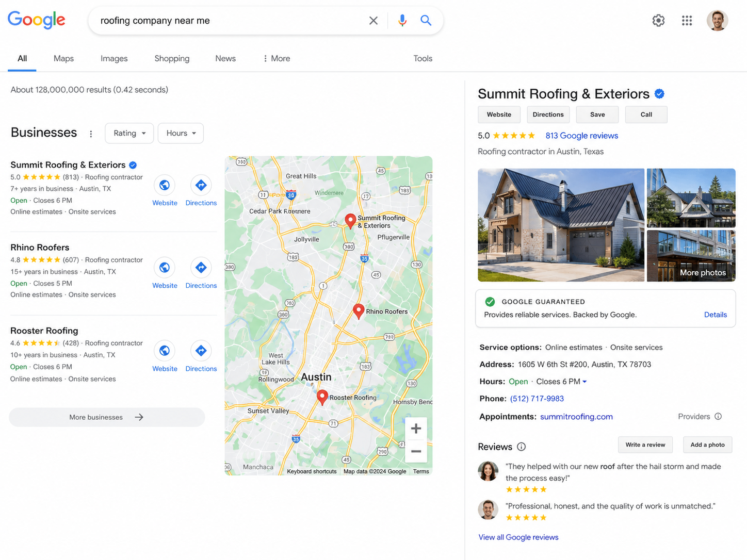This screenshot has height=560, width=747.
Task: Click the Rhino Roofers map pin
Action: [359, 311]
